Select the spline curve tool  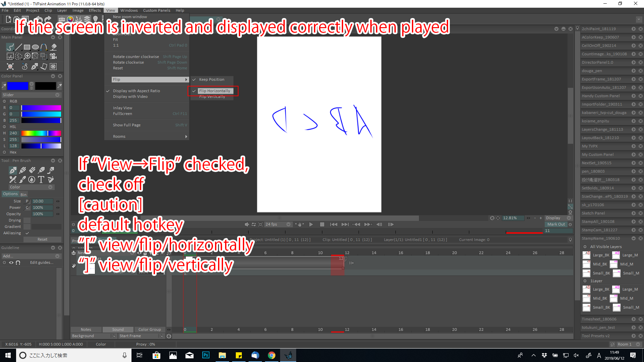(44, 47)
